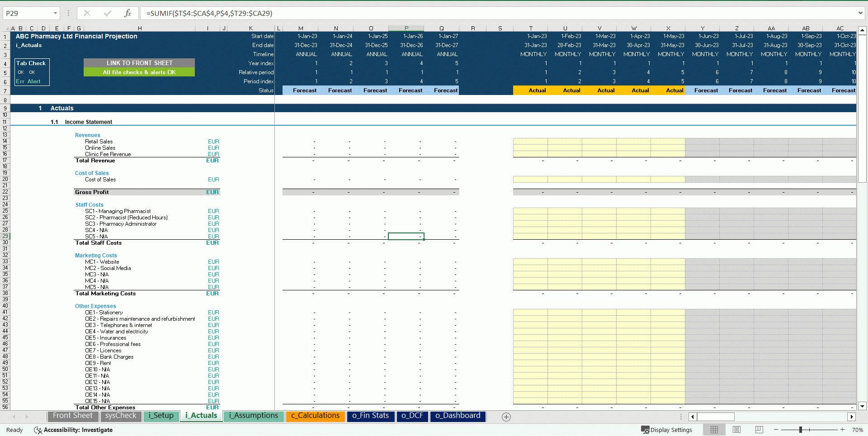Click Accessibility: Investigate status
This screenshot has height=436, width=868.
coord(73,430)
